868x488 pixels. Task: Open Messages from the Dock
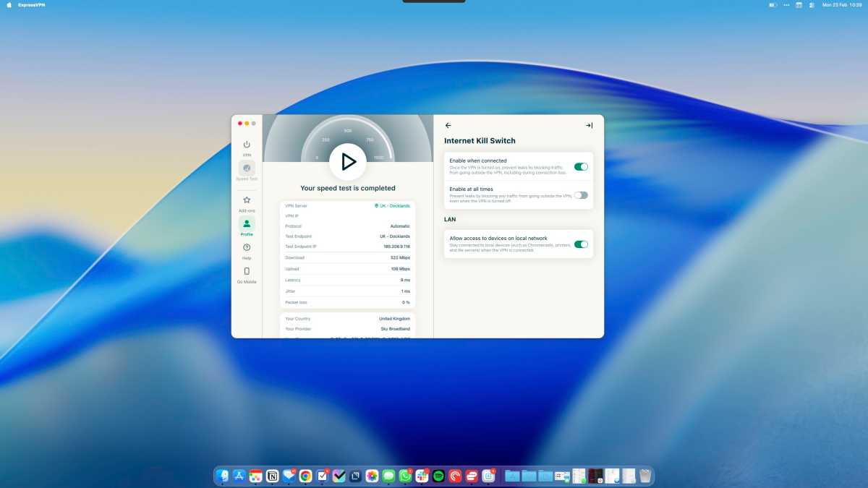pos(389,476)
